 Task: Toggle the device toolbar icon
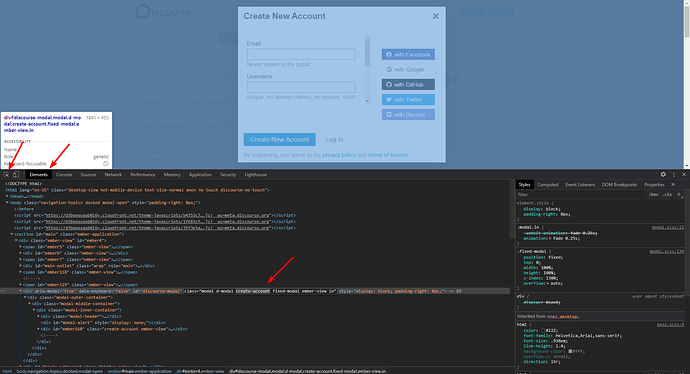coord(16,175)
